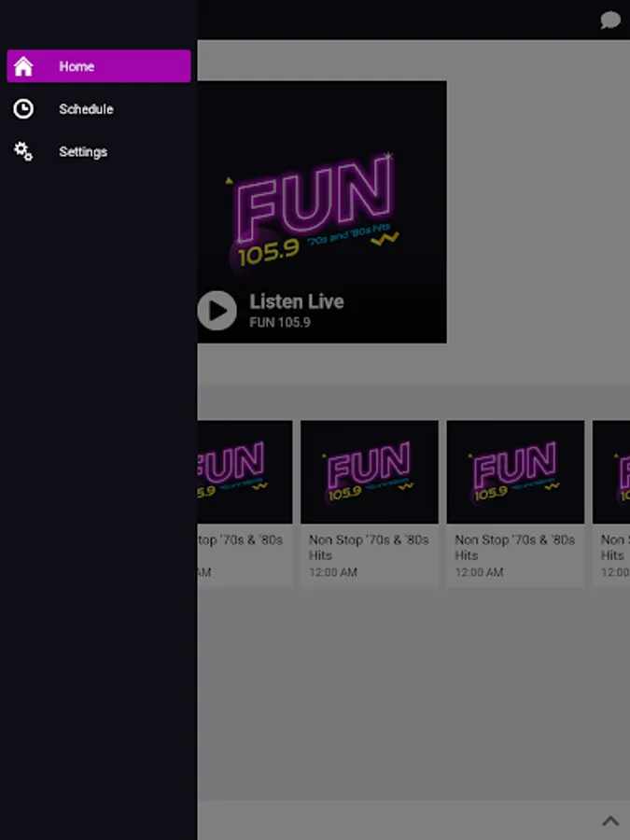Viewport: 630px width, 840px height.
Task: Click the large FUN 105.9 station logo
Action: click(x=315, y=213)
